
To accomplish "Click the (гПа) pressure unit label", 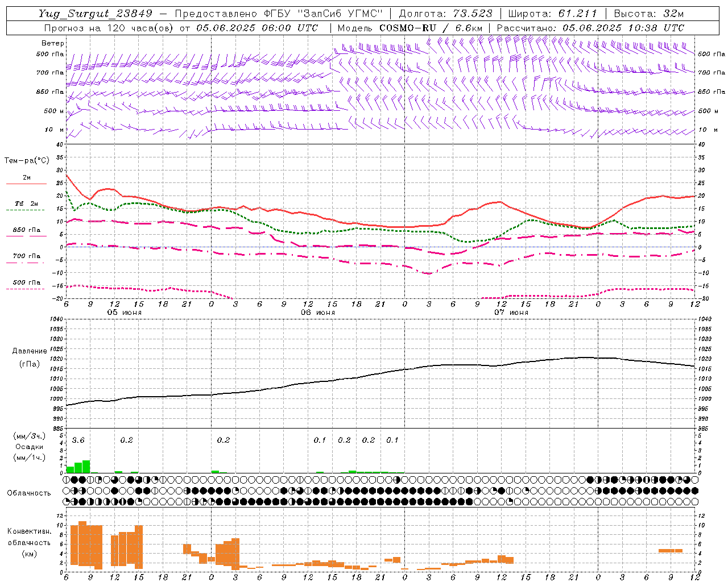I will (x=28, y=364).
